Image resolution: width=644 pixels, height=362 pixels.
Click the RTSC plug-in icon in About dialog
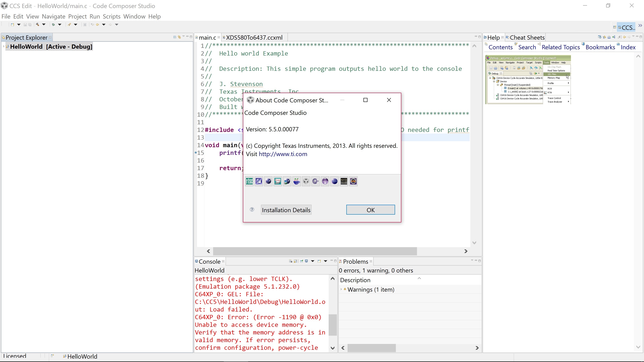point(249,181)
